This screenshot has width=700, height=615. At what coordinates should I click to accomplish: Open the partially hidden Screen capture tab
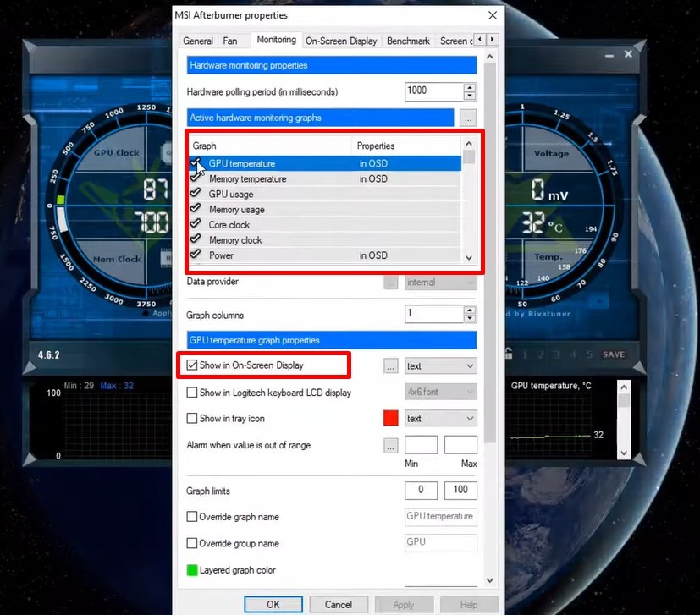pos(455,41)
